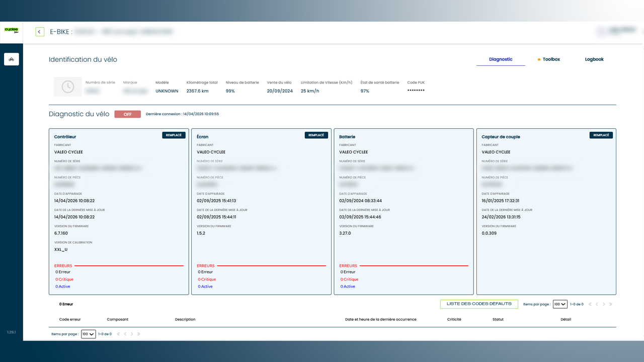Open LISTE DES CODES DÉFAUTS
Screen dimensions: 644x362
[479, 304]
